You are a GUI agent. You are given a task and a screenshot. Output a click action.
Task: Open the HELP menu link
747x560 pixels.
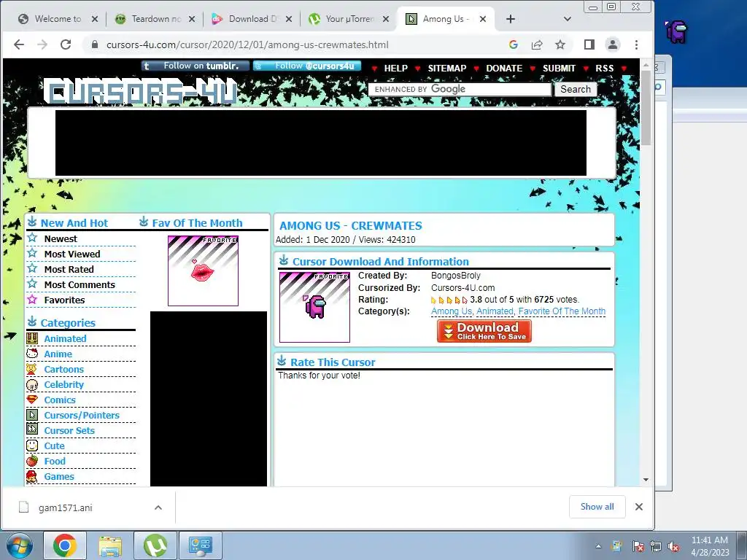tap(396, 68)
